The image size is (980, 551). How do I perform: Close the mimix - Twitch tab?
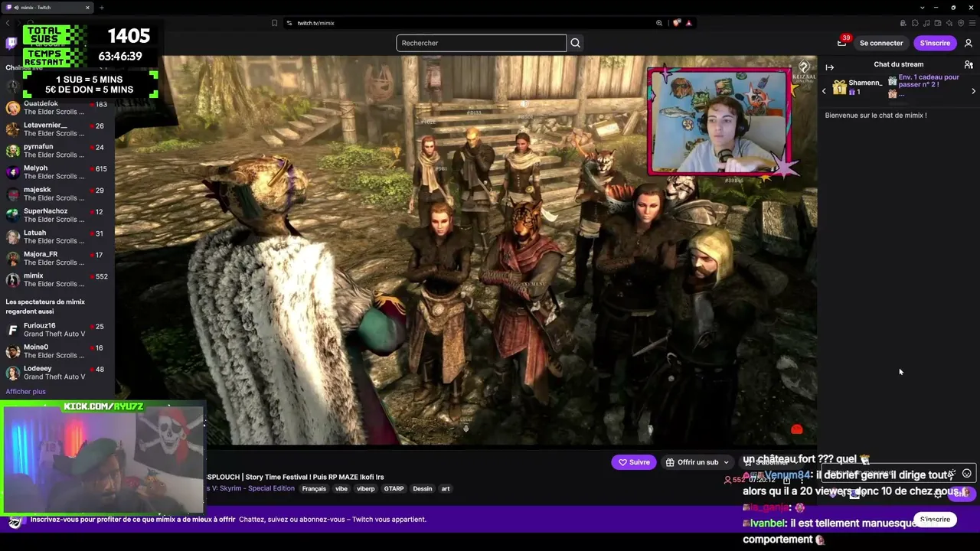point(87,8)
